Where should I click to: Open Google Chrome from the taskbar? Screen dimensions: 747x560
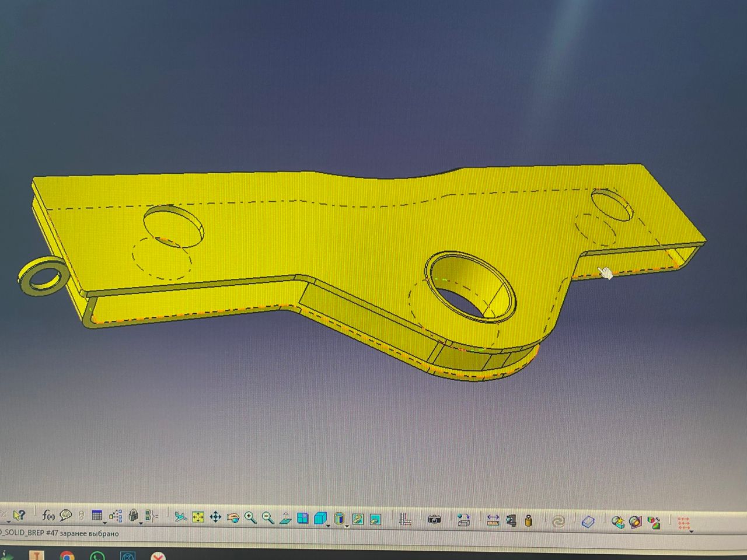click(67, 555)
